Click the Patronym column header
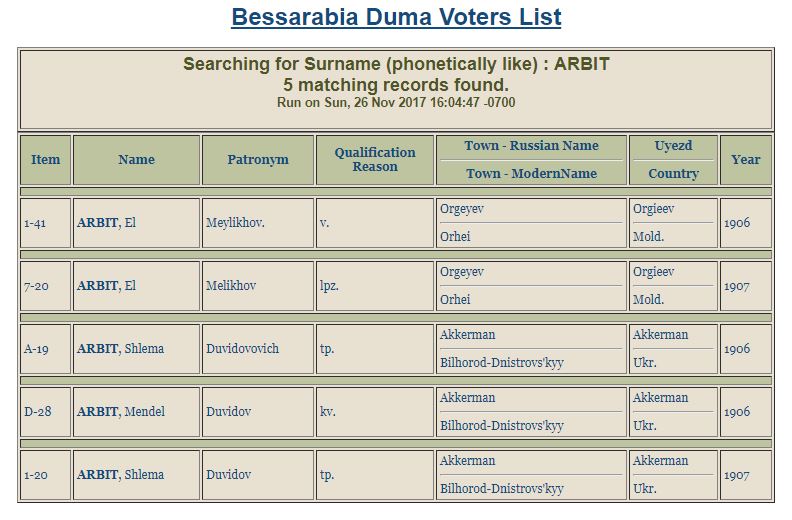The width and height of the screenshot is (792, 520). (257, 160)
